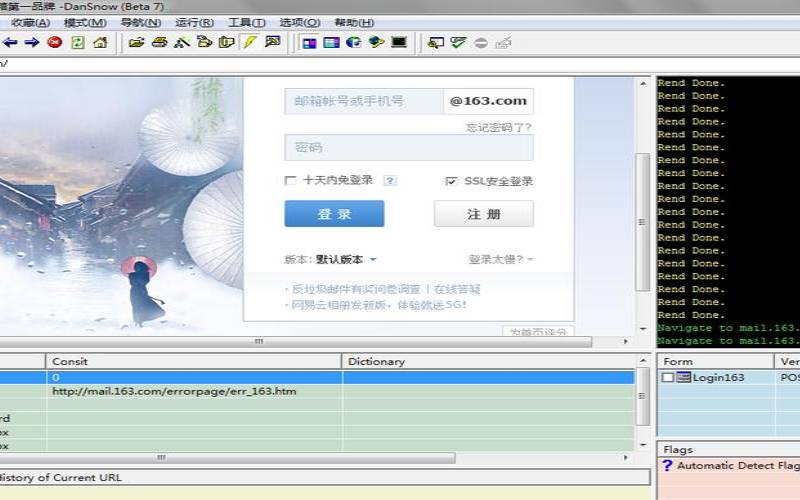This screenshot has height=500, width=800.
Task: Click the Login163 form icon
Action: 684,377
